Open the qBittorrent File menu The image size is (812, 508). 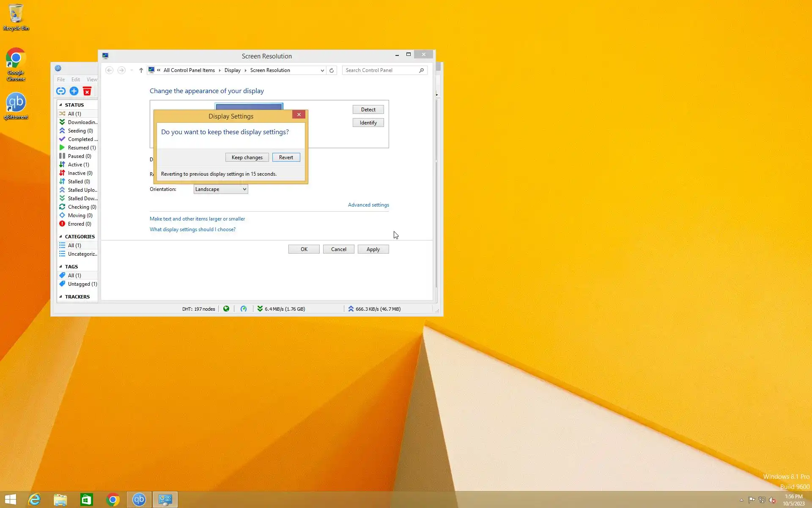(61, 80)
